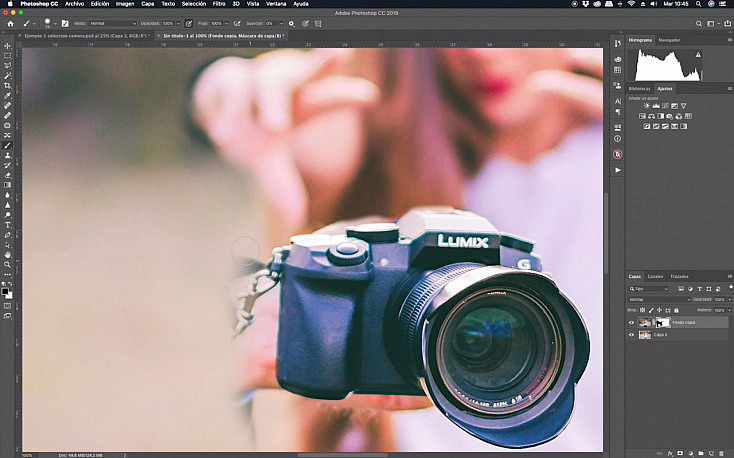734x458 pixels.
Task: Select the Horizontal Type tool
Action: [7, 225]
